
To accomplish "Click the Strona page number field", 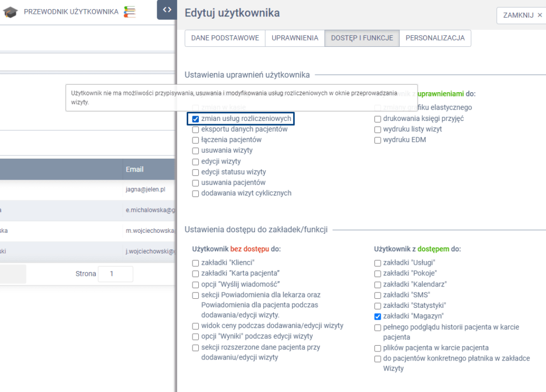I will point(115,274).
